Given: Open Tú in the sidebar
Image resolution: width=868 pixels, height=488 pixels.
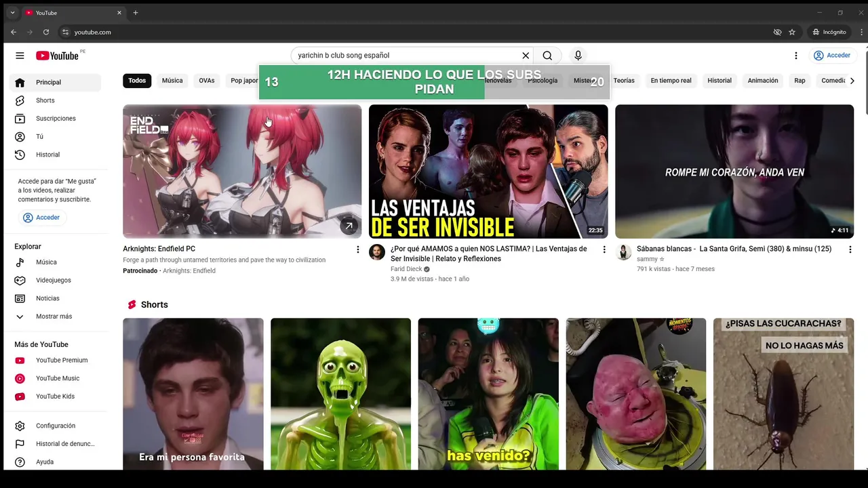Looking at the screenshot, I should pyautogui.click(x=55, y=136).
